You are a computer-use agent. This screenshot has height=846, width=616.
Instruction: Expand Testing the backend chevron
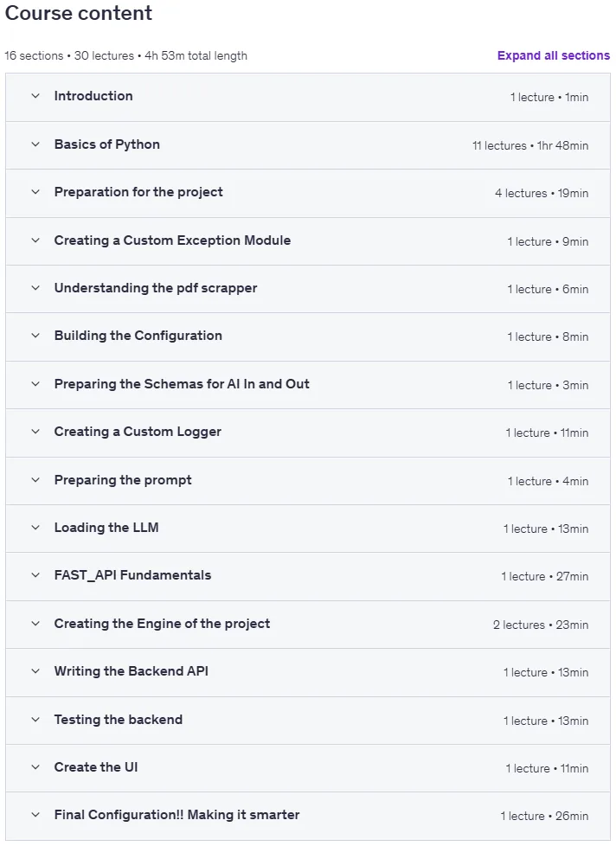click(x=35, y=720)
